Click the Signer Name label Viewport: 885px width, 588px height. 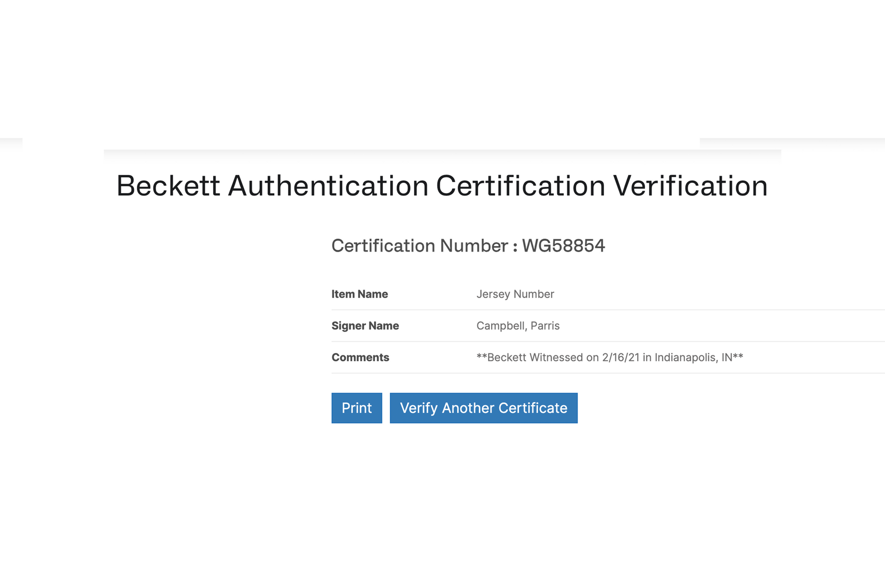365,326
